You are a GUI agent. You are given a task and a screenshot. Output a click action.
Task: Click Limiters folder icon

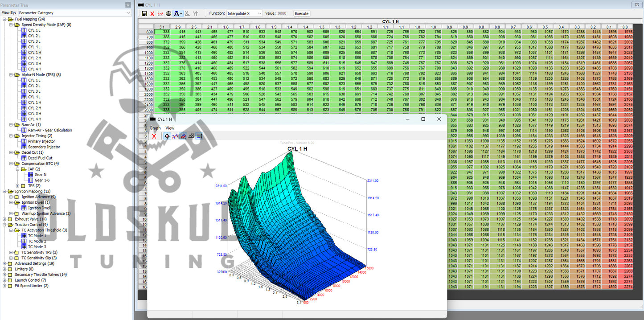[11, 269]
